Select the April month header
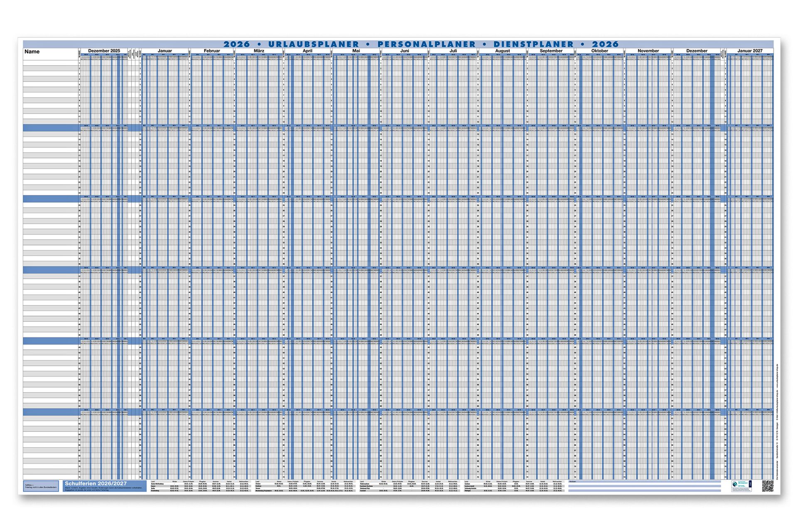The image size is (798, 532). tap(307, 51)
